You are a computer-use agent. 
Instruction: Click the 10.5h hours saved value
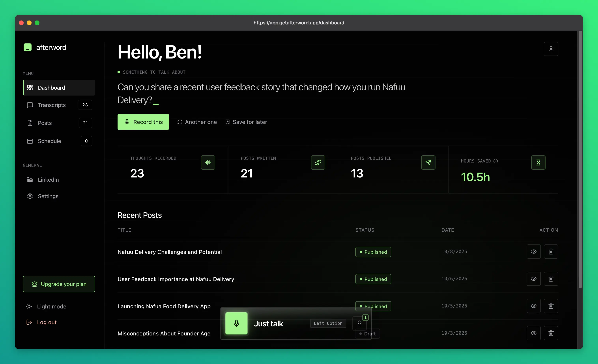click(x=475, y=177)
